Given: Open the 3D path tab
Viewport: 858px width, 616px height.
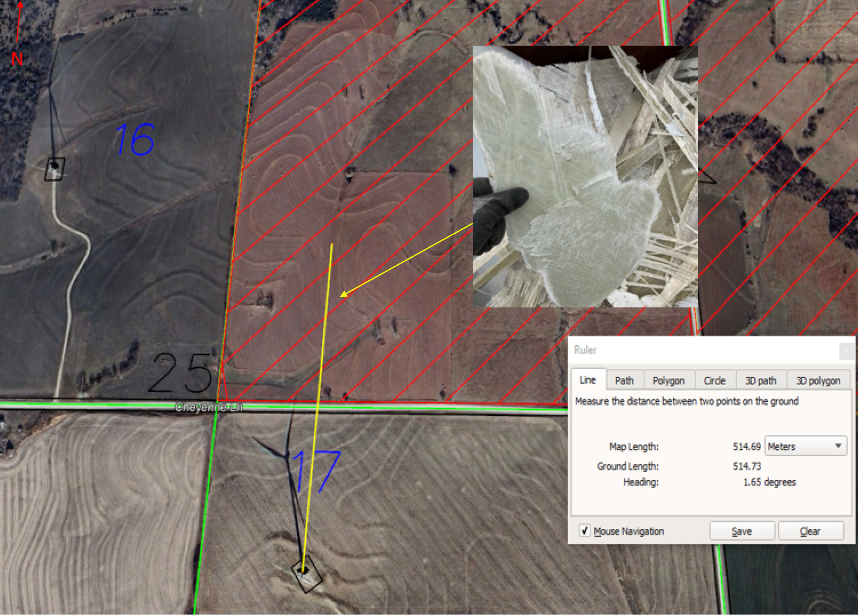Looking at the screenshot, I should pos(761,381).
